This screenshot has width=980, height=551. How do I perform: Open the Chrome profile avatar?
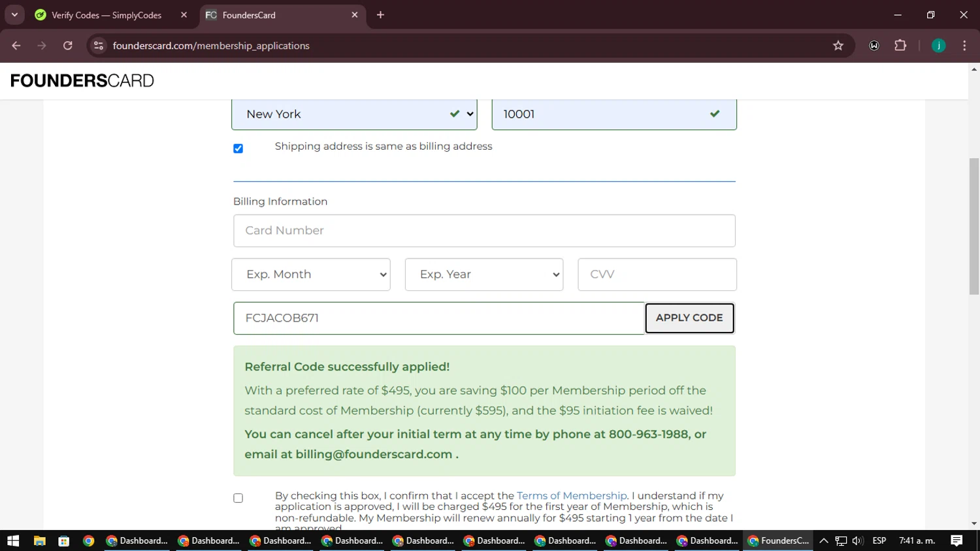pyautogui.click(x=939, y=46)
